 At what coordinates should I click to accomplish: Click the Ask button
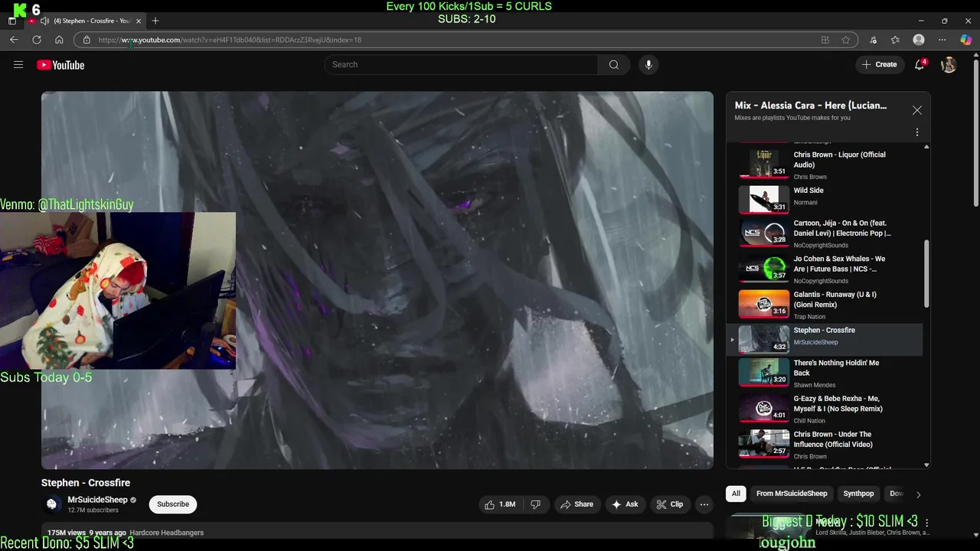pos(625,504)
